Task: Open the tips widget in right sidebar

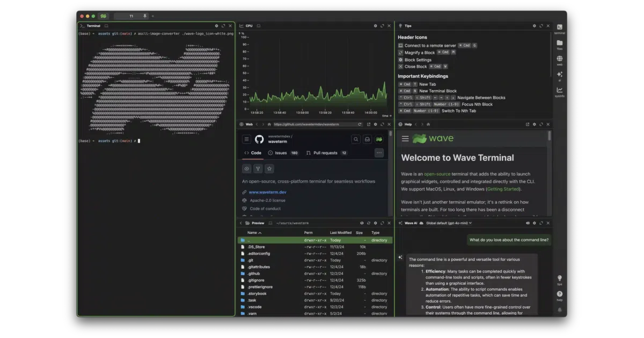Action: click(x=559, y=280)
